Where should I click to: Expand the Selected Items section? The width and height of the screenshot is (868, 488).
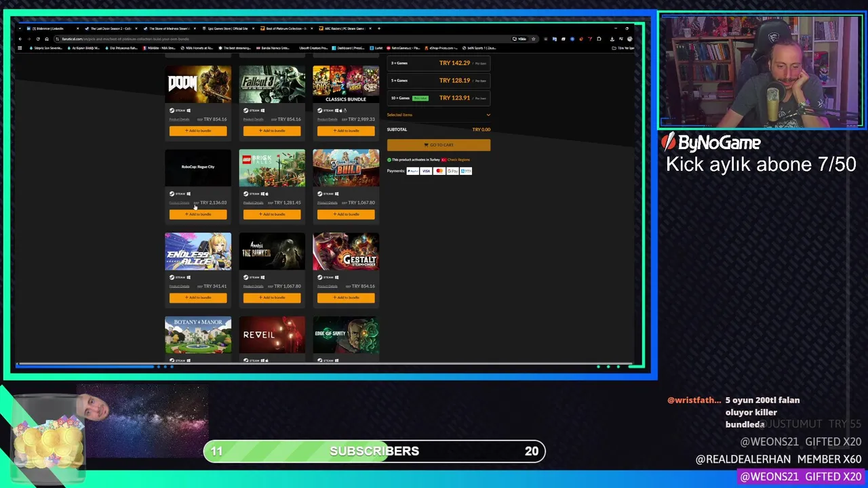(439, 115)
